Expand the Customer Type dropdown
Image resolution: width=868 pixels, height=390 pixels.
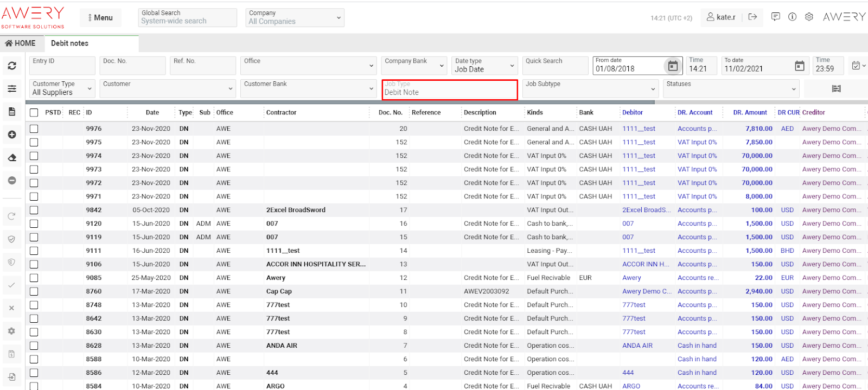(61, 88)
